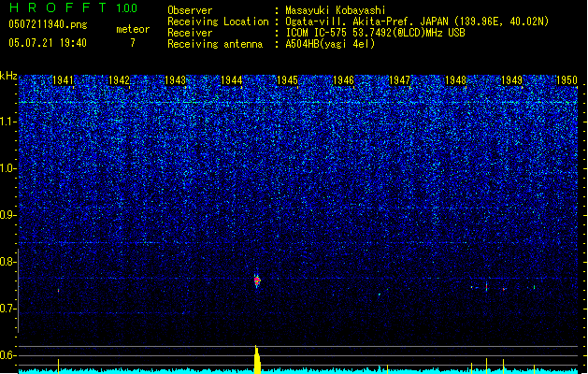Click the kHz axis unit label
Screen dimensions: 588x374
click(8, 76)
